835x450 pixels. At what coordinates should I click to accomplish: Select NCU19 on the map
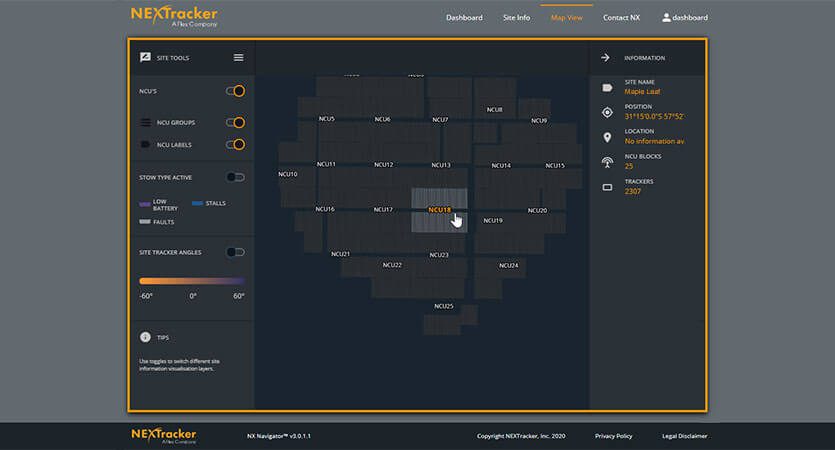tap(493, 220)
